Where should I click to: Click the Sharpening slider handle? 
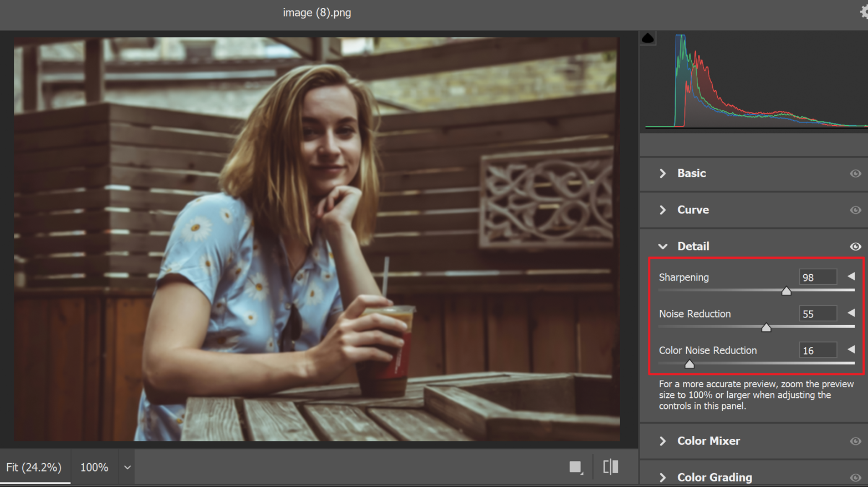pyautogui.click(x=786, y=291)
